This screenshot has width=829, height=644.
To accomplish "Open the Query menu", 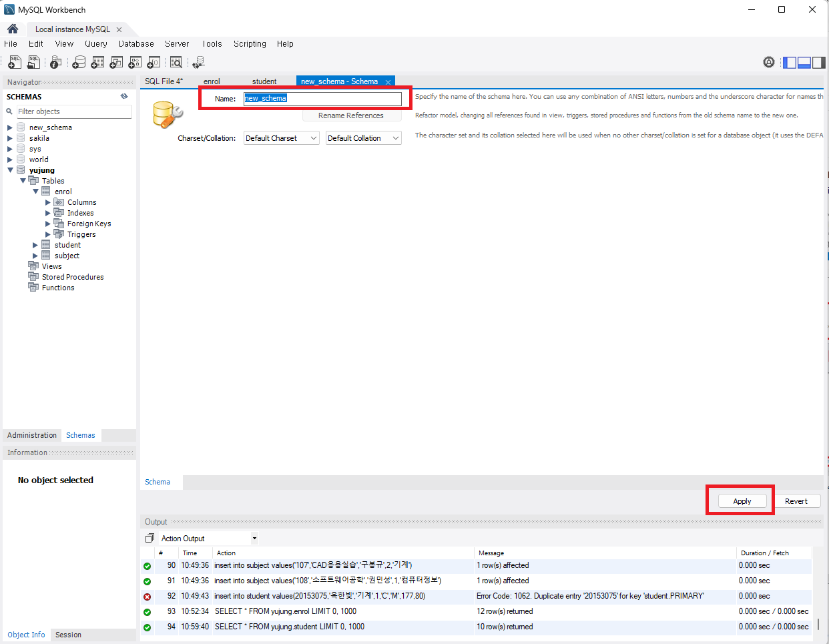I will (96, 43).
